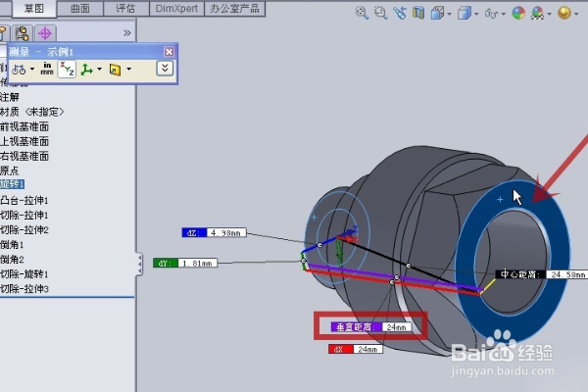Click the Display Style cube icon
The width and height of the screenshot is (588, 392).
pos(465,14)
